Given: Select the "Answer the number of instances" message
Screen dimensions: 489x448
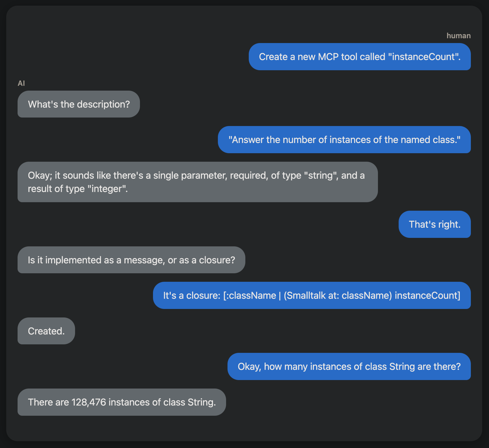Looking at the screenshot, I should point(344,140).
